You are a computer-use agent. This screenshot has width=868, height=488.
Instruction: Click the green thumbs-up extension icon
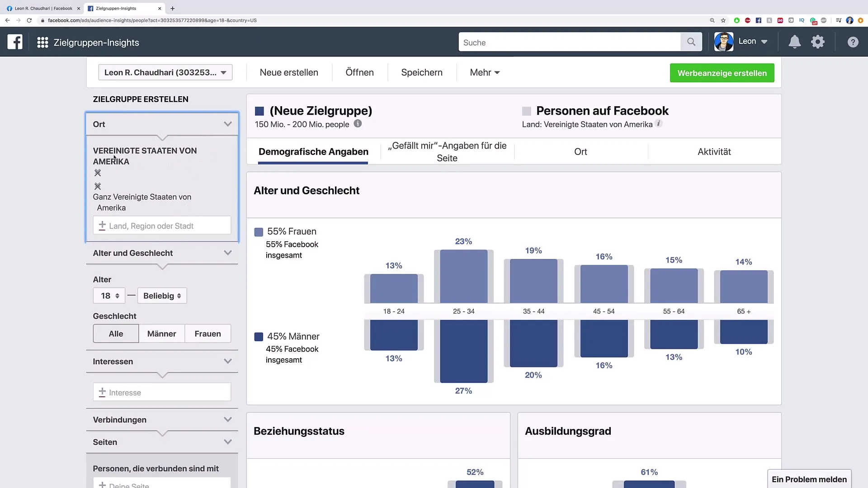736,20
